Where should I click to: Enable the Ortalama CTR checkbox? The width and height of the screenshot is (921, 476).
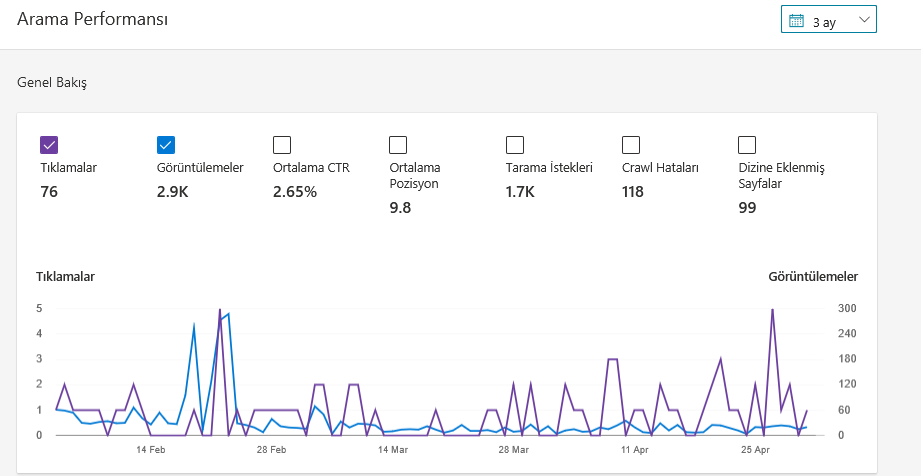pos(282,145)
